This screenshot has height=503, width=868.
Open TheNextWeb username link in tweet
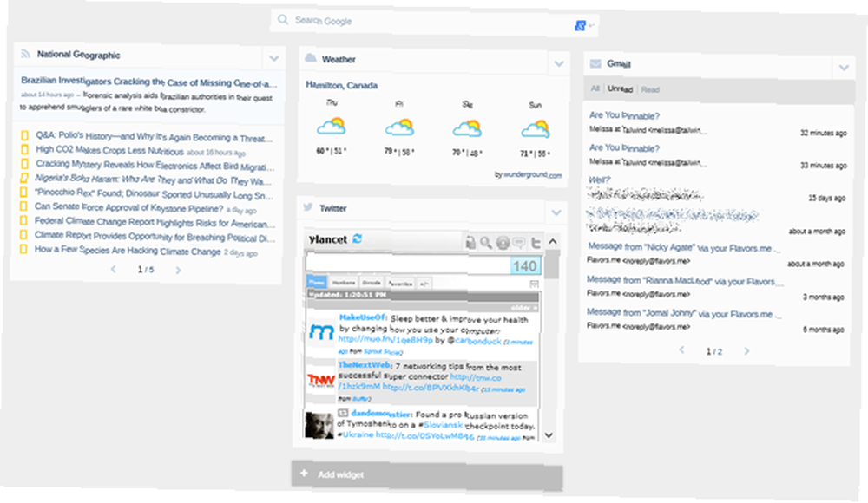[364, 365]
